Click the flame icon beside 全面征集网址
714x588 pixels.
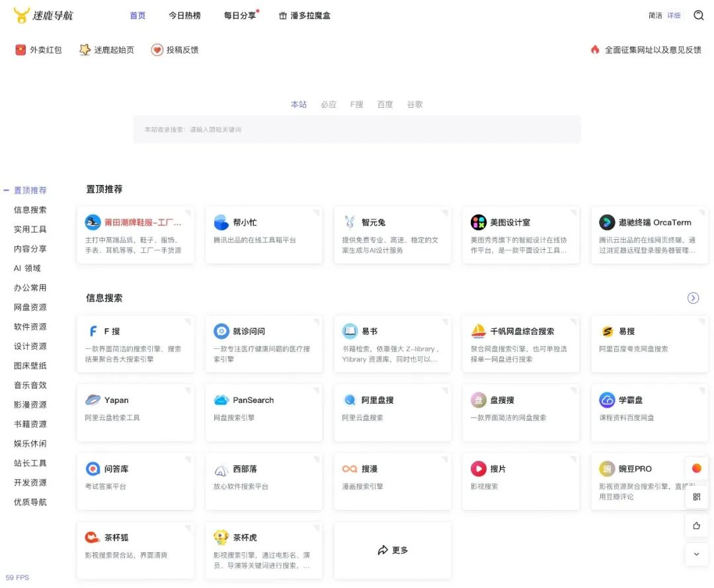click(x=595, y=50)
